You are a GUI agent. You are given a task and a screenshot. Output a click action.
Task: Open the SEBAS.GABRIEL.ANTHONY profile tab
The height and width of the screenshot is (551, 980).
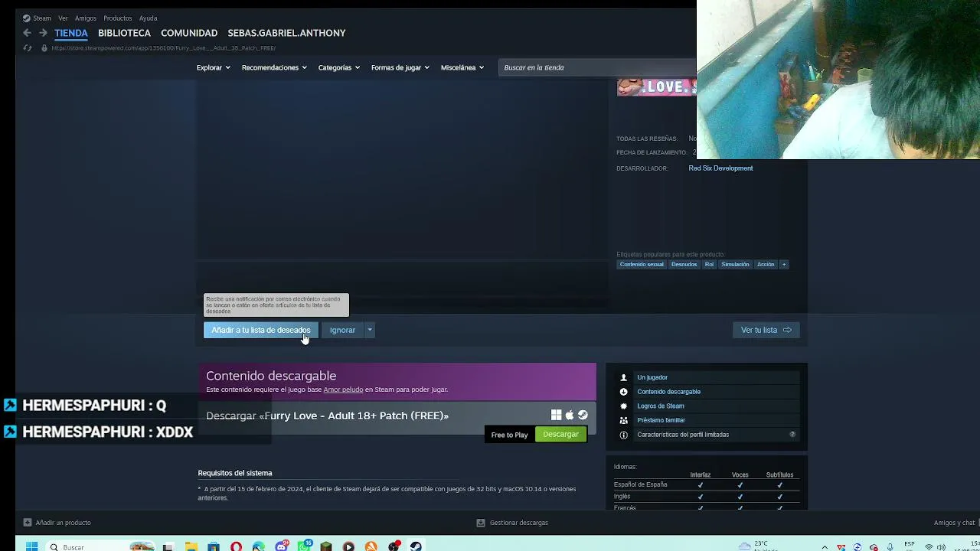pos(286,33)
